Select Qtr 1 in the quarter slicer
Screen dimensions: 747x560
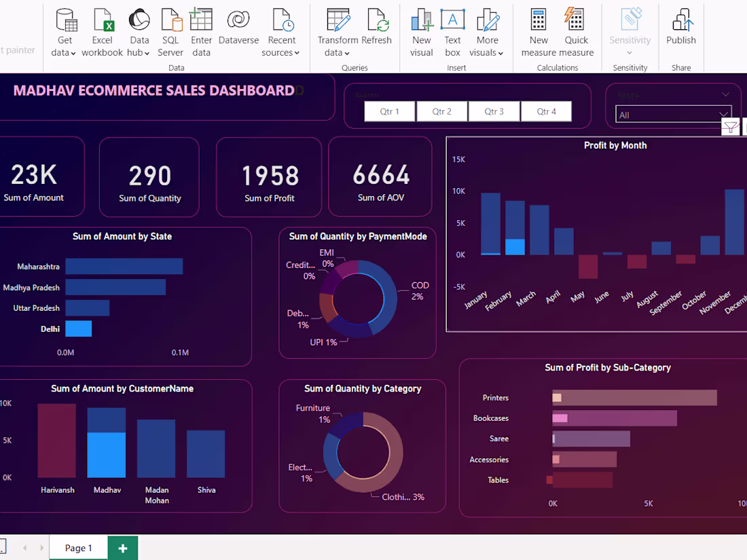(x=389, y=111)
